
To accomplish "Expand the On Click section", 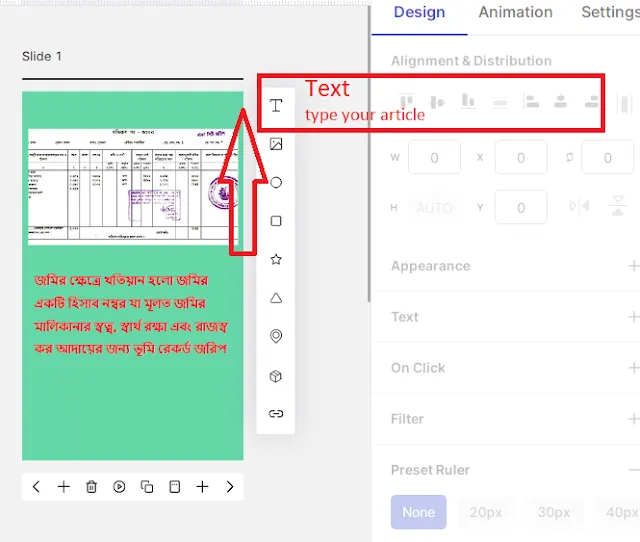I will (632, 368).
